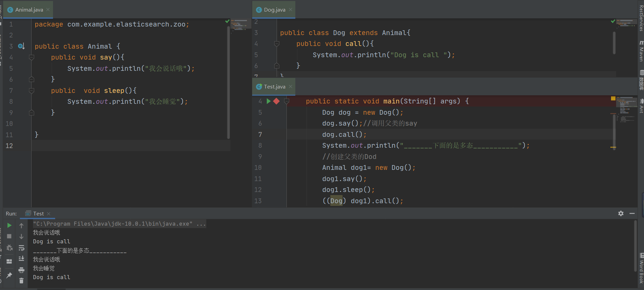The height and width of the screenshot is (290, 644).
Task: Open Run panel settings gear
Action: click(x=621, y=213)
